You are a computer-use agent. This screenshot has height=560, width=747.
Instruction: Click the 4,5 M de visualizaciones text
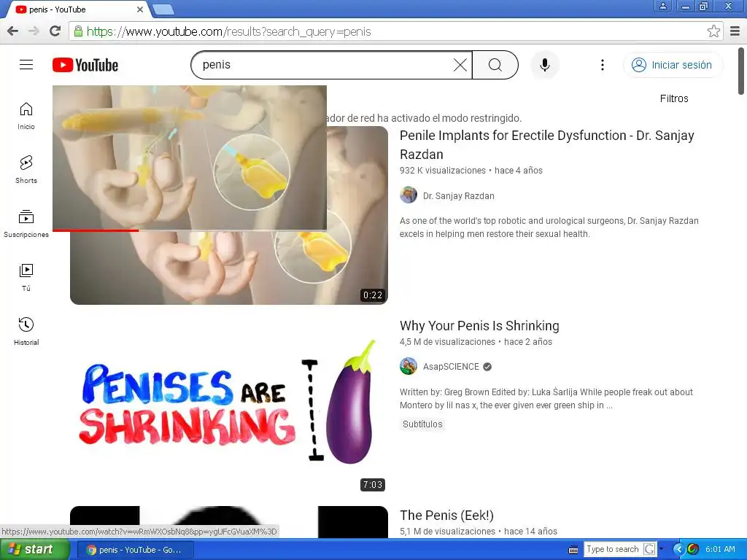(447, 342)
